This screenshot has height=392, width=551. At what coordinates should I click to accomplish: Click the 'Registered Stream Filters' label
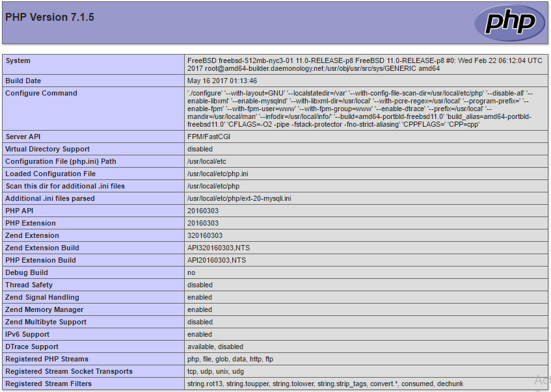(x=49, y=384)
